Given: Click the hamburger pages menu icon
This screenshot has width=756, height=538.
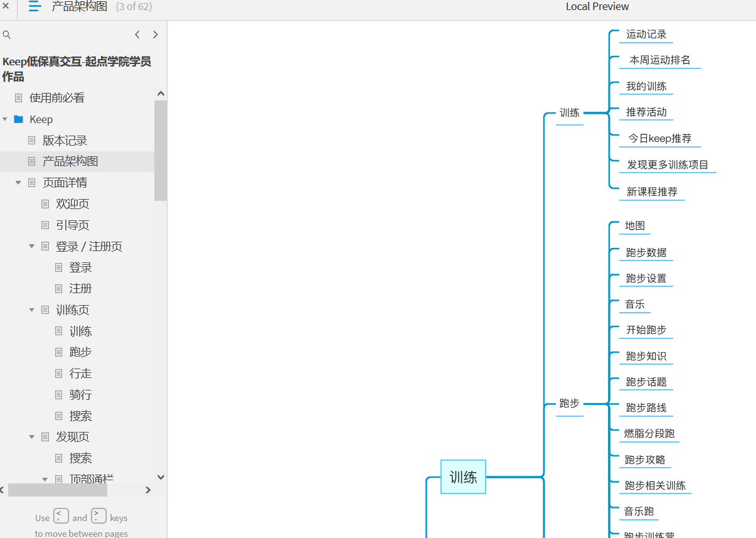Looking at the screenshot, I should pos(35,6).
